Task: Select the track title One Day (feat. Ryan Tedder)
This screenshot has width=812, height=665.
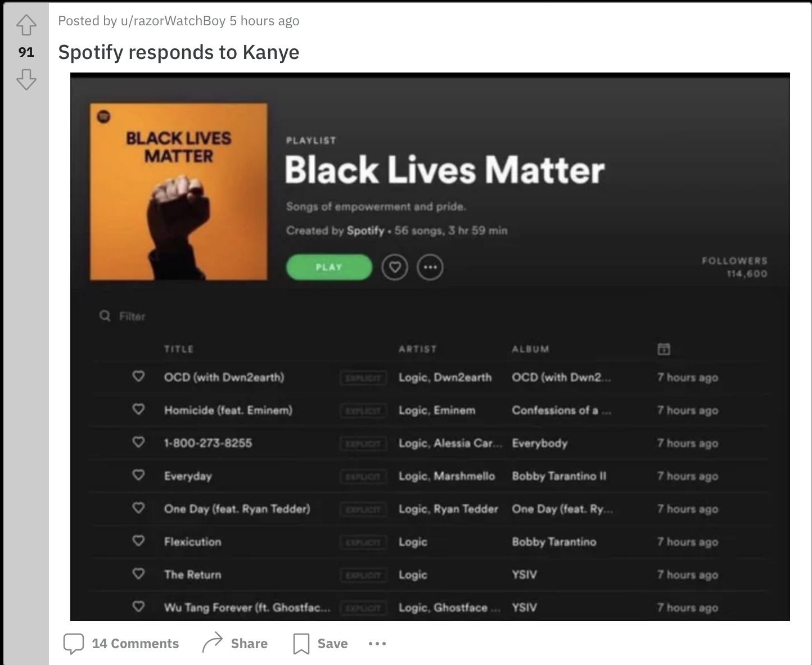Action: (237, 509)
